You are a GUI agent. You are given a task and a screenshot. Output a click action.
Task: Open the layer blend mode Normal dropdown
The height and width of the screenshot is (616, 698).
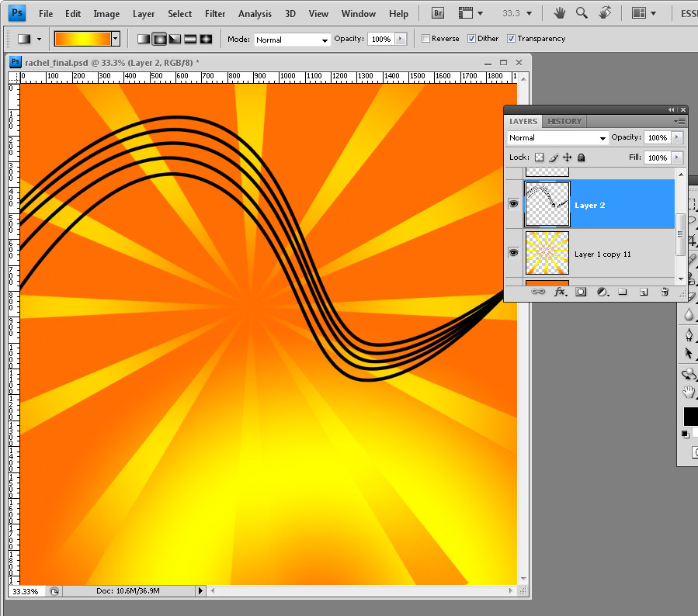coord(557,138)
